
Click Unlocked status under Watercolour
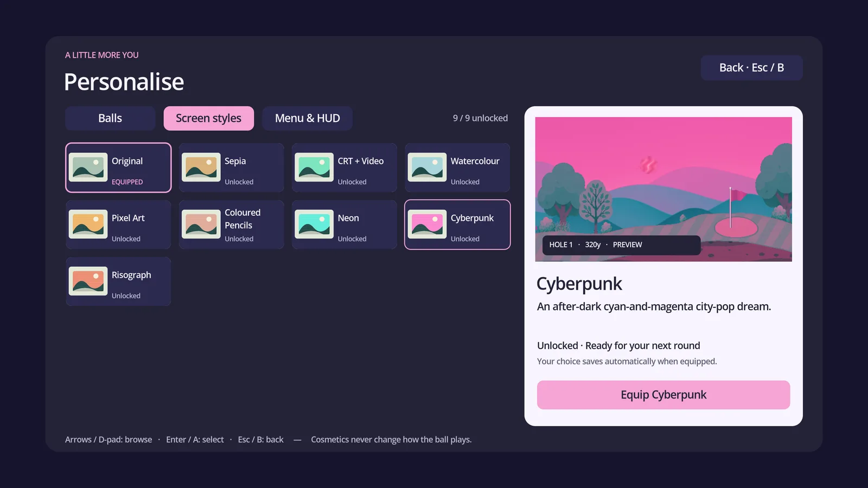(465, 182)
